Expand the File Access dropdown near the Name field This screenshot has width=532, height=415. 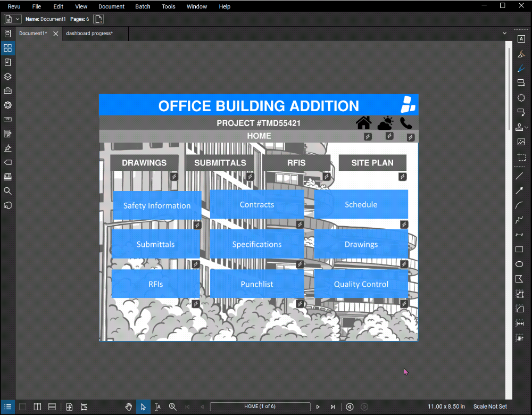point(17,19)
